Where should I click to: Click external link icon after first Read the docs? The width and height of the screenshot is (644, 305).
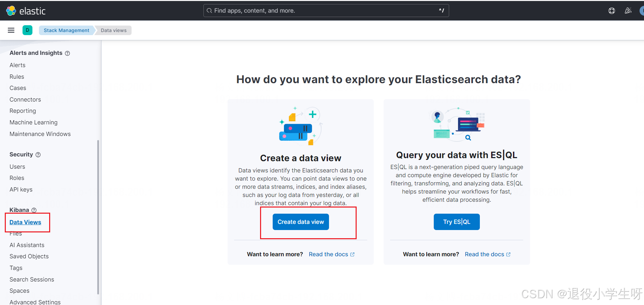[x=353, y=255]
